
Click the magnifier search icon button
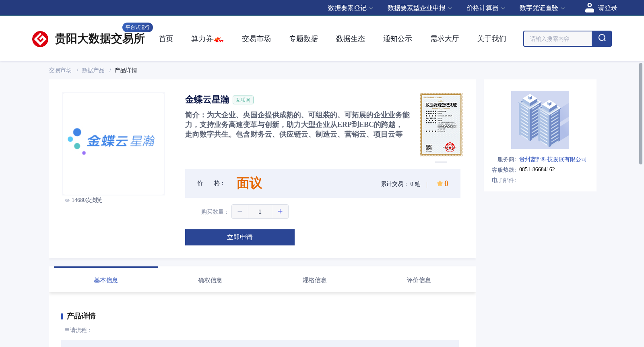pos(602,39)
